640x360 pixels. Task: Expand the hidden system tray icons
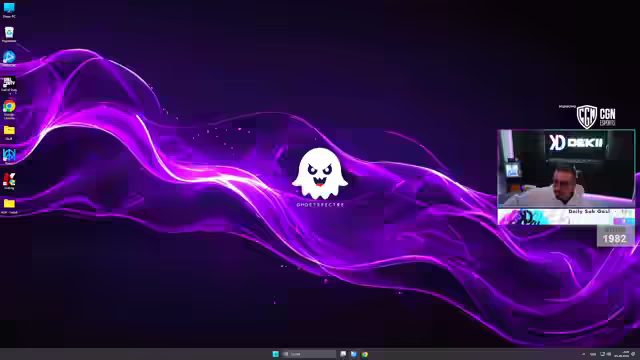coord(583,354)
